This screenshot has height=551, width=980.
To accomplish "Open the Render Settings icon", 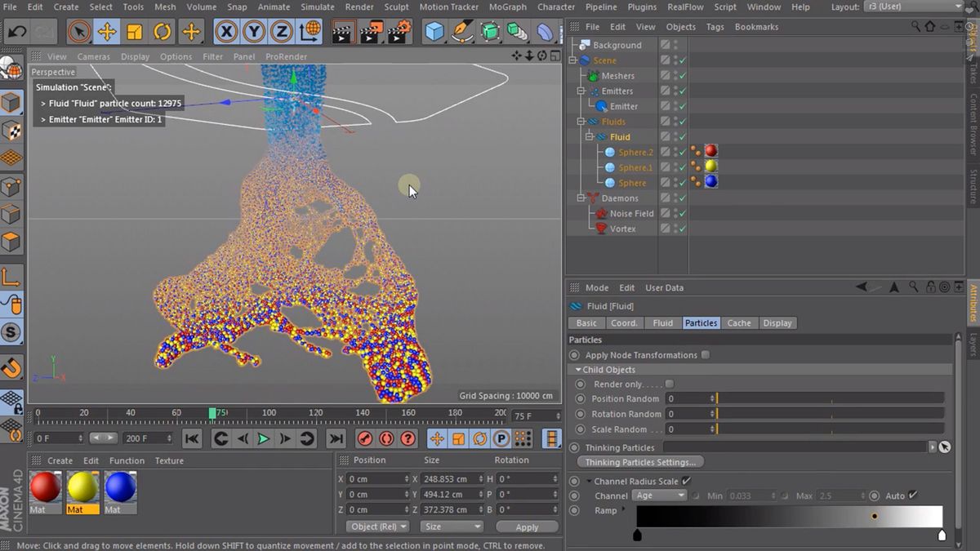I will pos(397,31).
